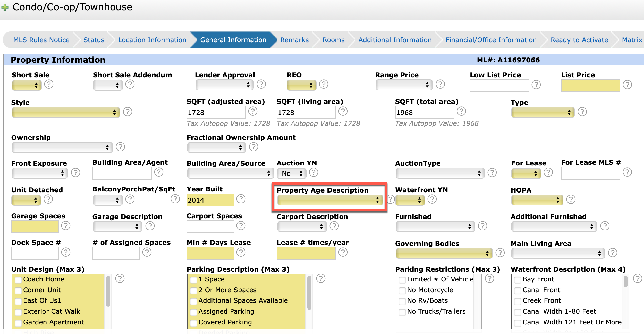Switch to the Remarks tab
Image resolution: width=644 pixels, height=334 pixels.
tap(294, 40)
